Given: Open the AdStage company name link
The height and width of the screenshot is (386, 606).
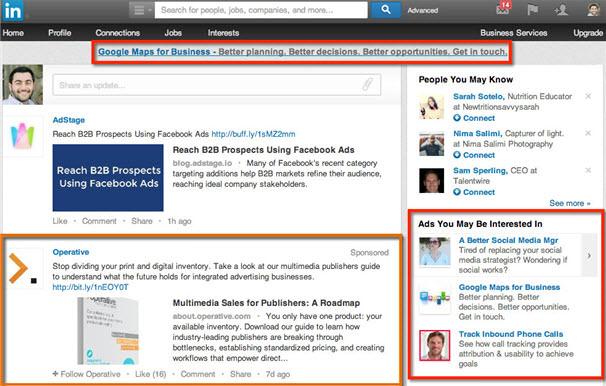Looking at the screenshot, I should [68, 120].
